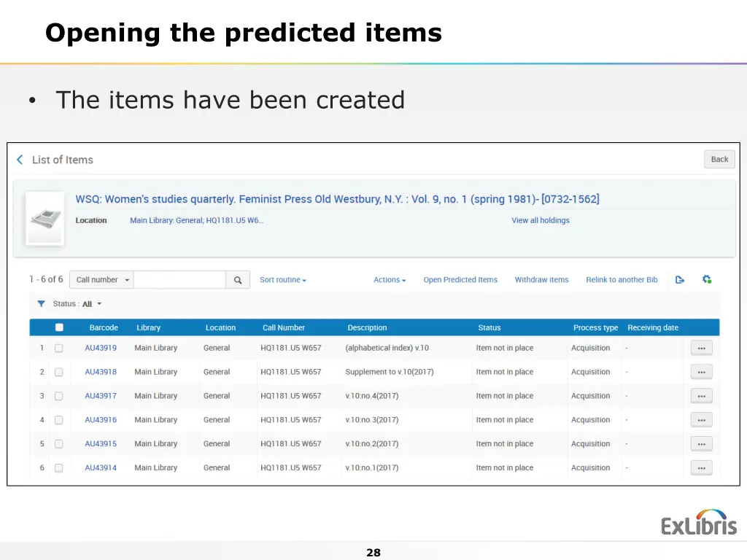Click Relink to another Bib
This screenshot has width=747, height=560.
click(622, 280)
